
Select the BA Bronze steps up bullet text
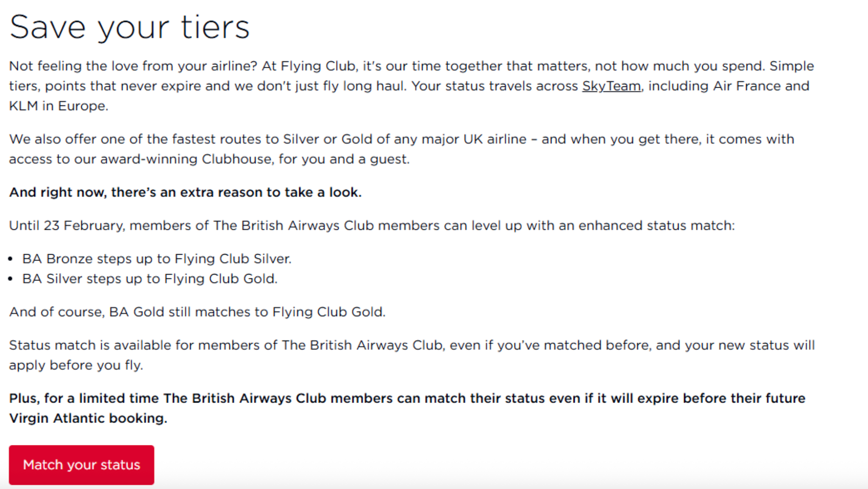(157, 259)
